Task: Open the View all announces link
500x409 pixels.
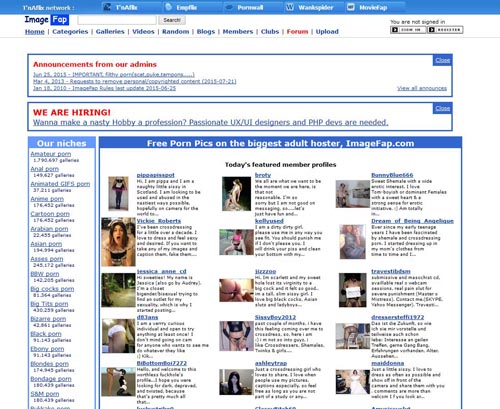Action: 422,88
